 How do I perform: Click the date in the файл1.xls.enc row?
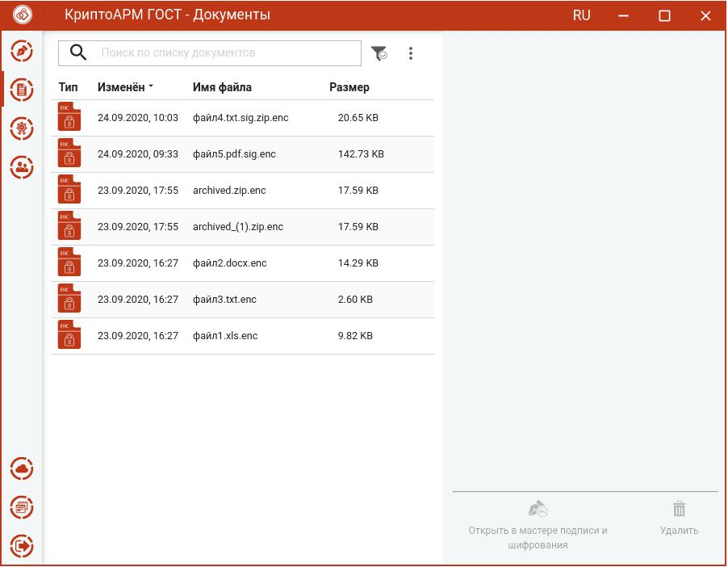click(138, 335)
